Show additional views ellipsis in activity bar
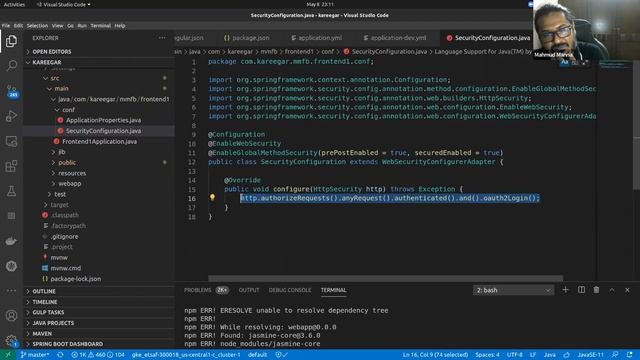The width and height of the screenshot is (640, 360). [11, 291]
